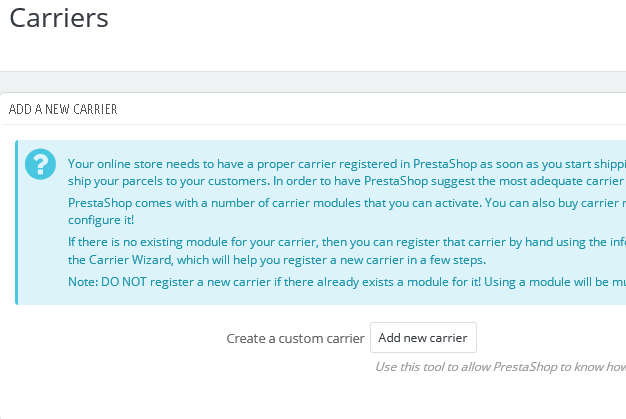Click the blue question mark info icon
626x419 pixels.
(x=40, y=164)
